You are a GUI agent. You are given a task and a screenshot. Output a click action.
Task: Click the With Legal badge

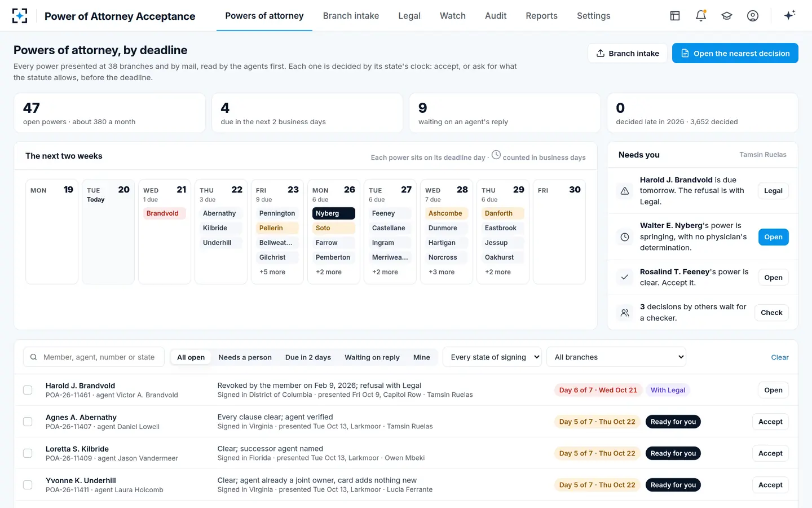tap(668, 390)
